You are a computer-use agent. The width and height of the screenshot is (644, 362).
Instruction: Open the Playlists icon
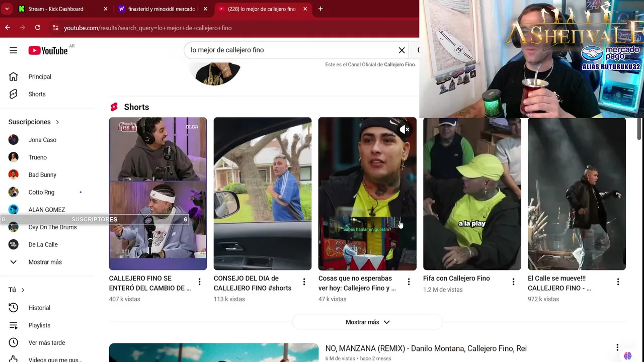(x=14, y=325)
